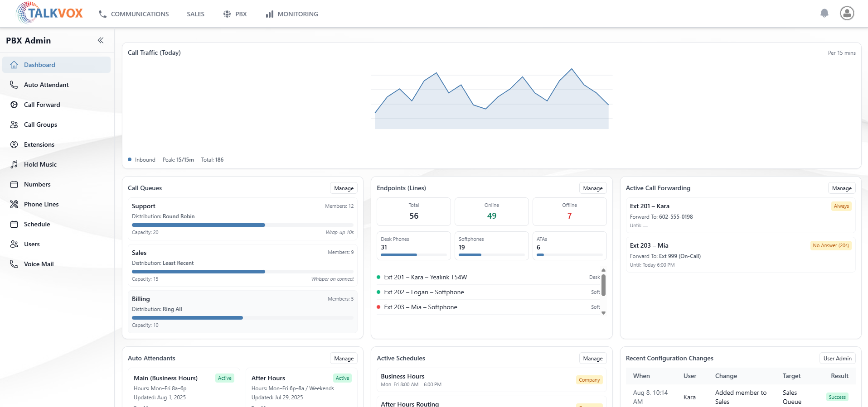
Task: Open the Monitoring top menu
Action: (292, 14)
